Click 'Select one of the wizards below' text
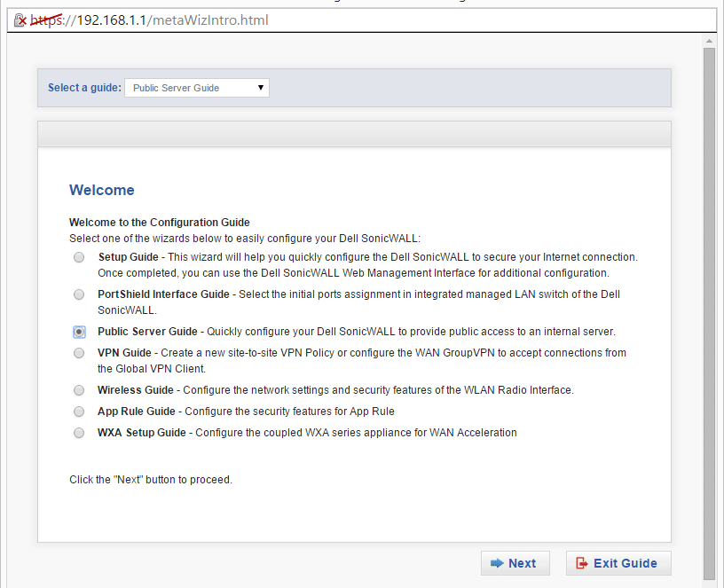Image resolution: width=724 pixels, height=588 pixels. [x=245, y=239]
